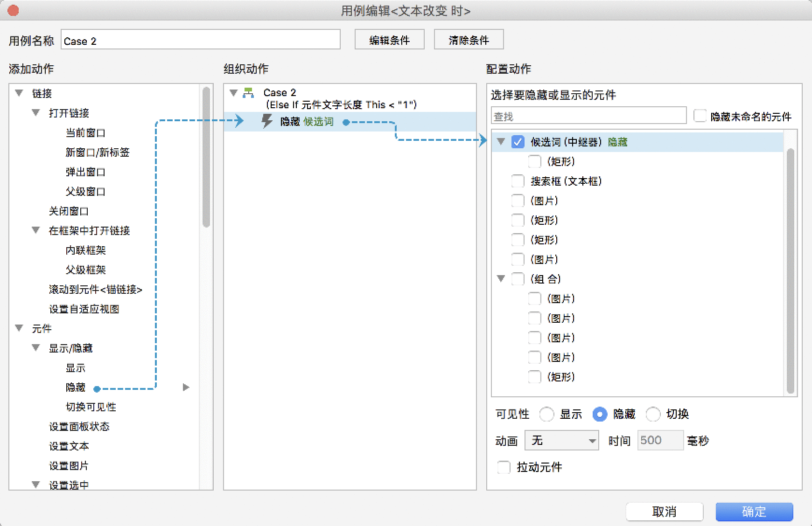
Task: Open the 动画 dropdown showing 无
Action: click(562, 441)
